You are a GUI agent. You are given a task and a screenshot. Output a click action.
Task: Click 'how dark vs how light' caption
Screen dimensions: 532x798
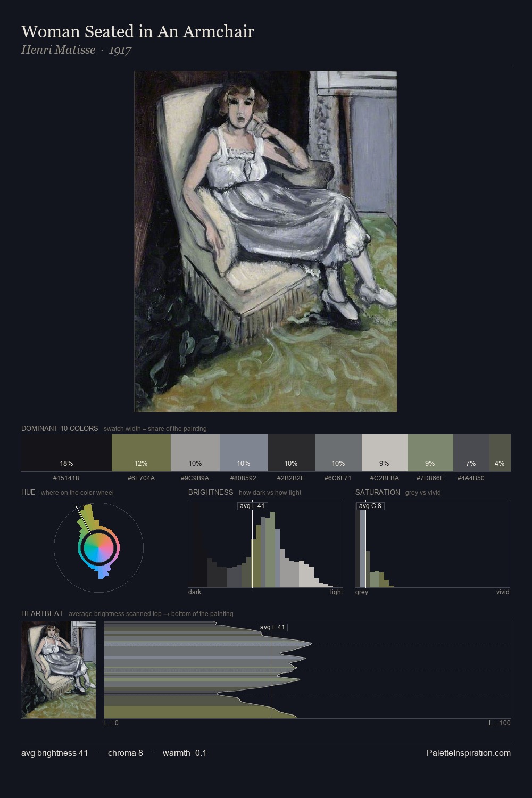[270, 492]
